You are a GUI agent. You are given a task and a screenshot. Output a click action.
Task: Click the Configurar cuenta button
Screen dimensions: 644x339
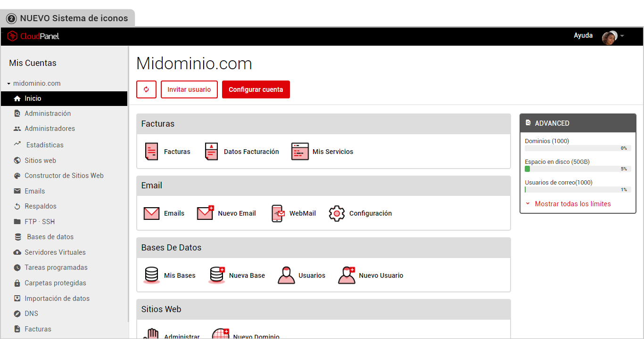(x=256, y=89)
